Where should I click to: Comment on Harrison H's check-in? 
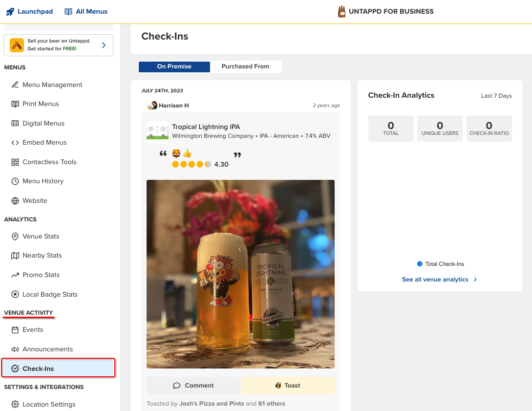tap(193, 386)
